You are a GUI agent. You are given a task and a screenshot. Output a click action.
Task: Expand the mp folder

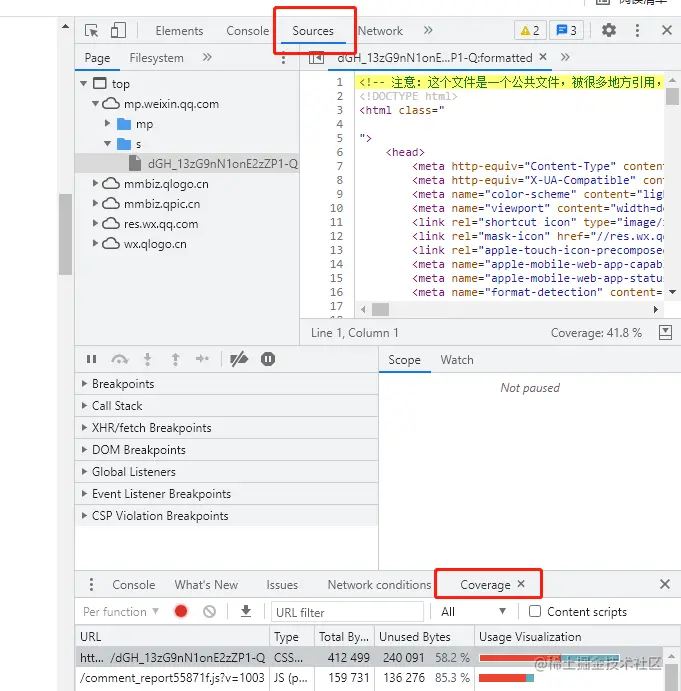click(x=107, y=123)
